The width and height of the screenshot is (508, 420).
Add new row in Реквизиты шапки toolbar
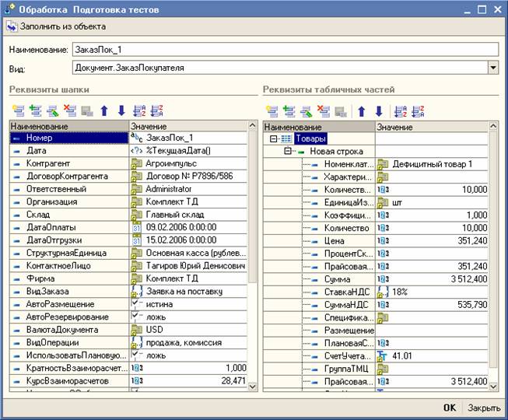click(x=19, y=110)
